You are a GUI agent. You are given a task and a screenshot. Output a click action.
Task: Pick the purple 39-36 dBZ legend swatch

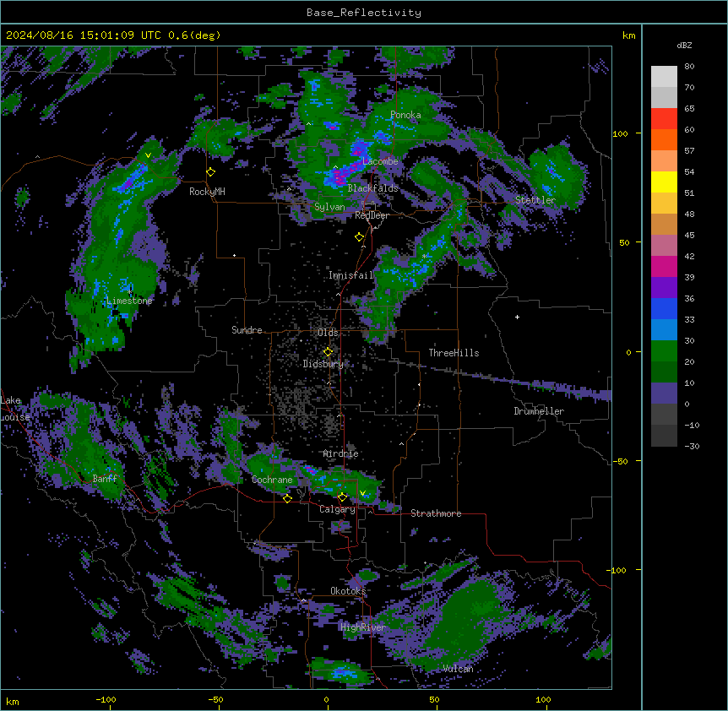[664, 288]
